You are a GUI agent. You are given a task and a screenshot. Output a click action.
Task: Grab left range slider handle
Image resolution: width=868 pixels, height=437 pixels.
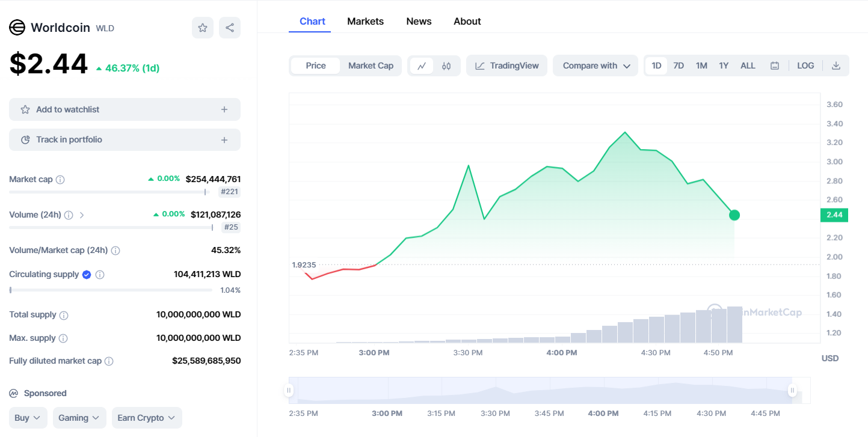coord(289,391)
